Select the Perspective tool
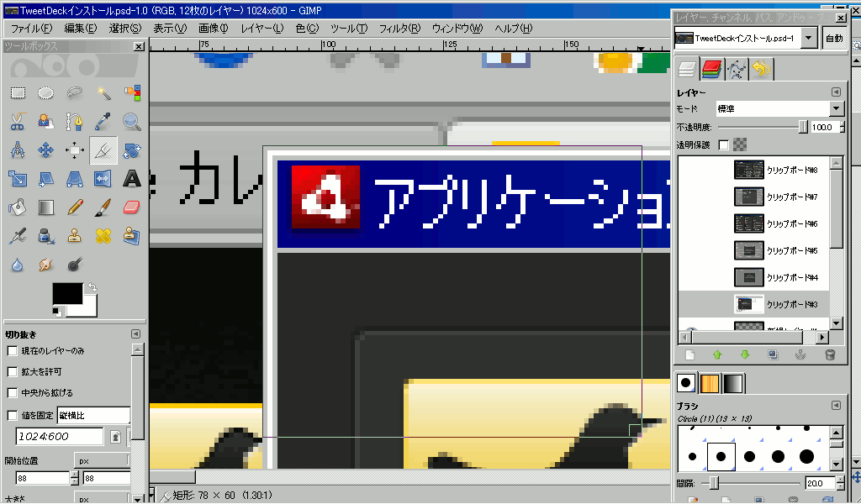Viewport: 861px width, 504px height. tap(75, 179)
